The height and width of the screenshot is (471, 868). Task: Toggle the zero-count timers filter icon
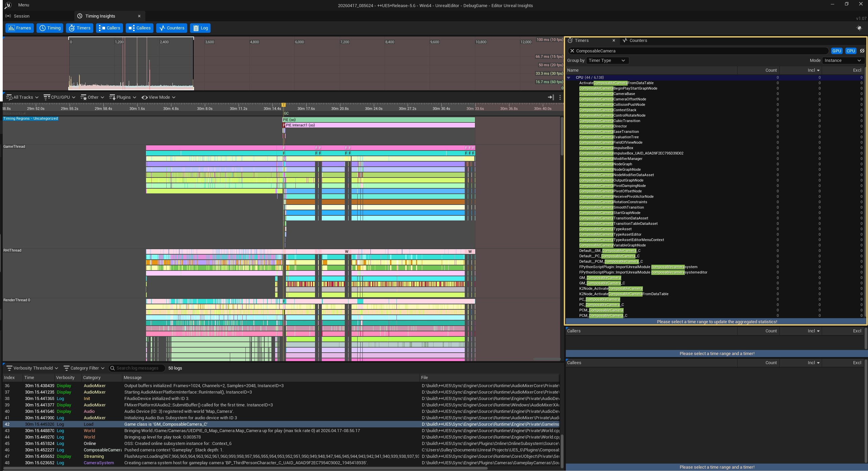coord(862,51)
